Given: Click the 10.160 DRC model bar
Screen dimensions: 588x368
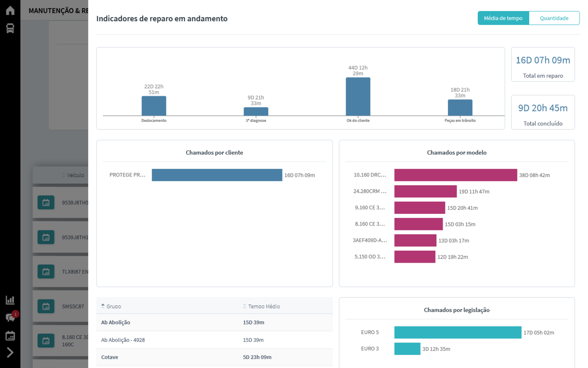Looking at the screenshot, I should tap(455, 175).
